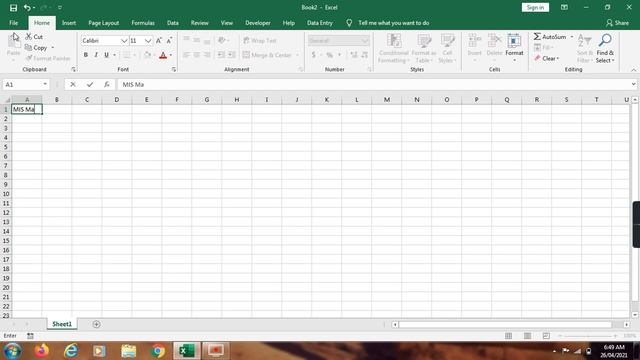Add a new sheet with plus icon
This screenshot has width=640, height=360.
click(96, 324)
